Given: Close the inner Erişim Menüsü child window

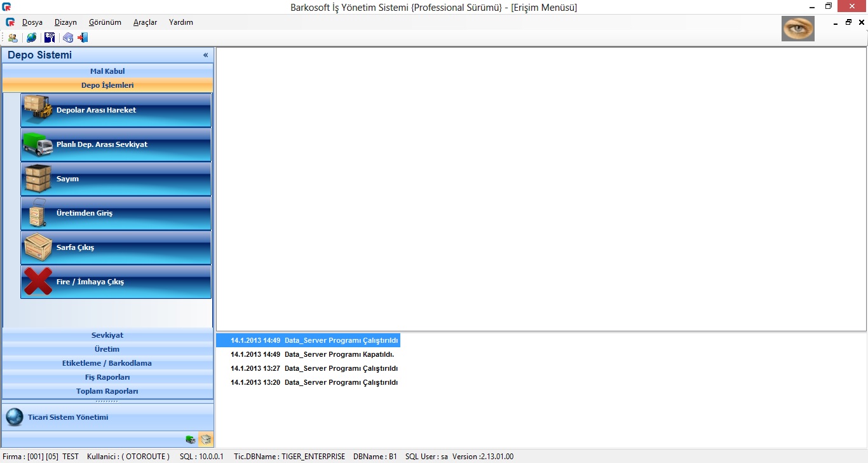Looking at the screenshot, I should click(860, 22).
